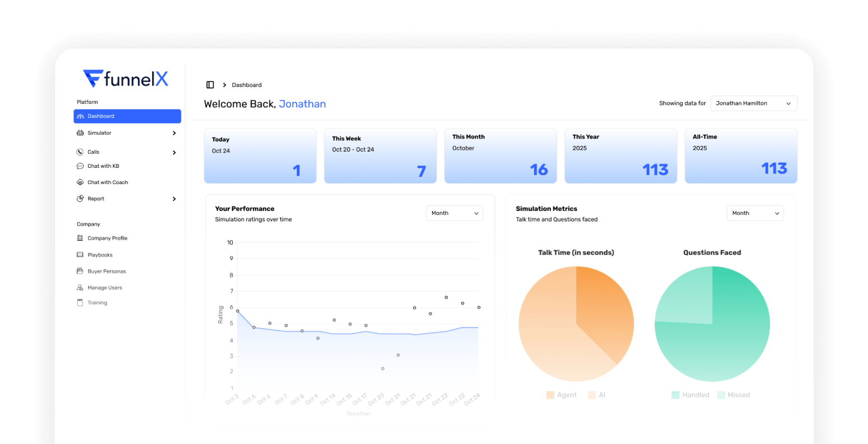Click the Chat with Coach icon
868x444 pixels.
pyautogui.click(x=80, y=182)
